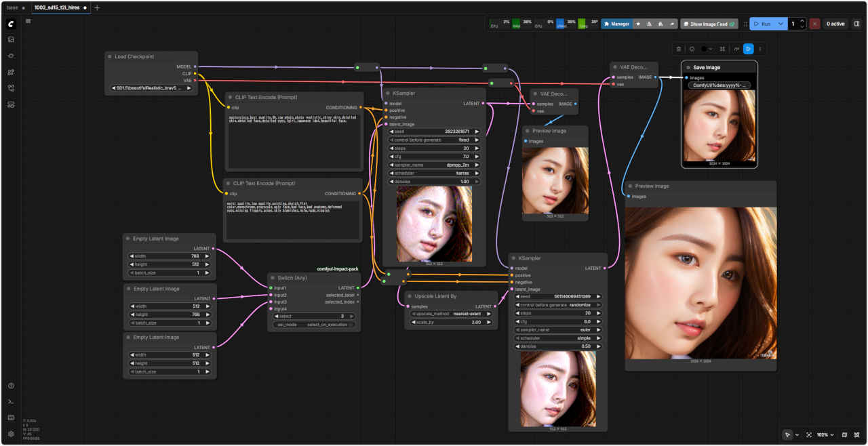
Task: Click the Show Image Feed button
Action: (709, 24)
